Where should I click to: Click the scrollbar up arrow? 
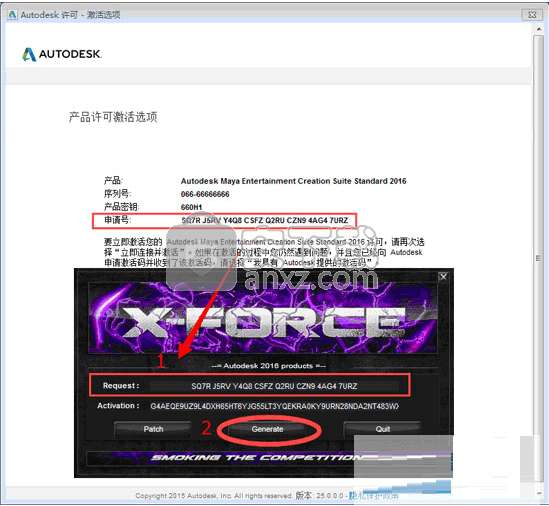(x=538, y=29)
